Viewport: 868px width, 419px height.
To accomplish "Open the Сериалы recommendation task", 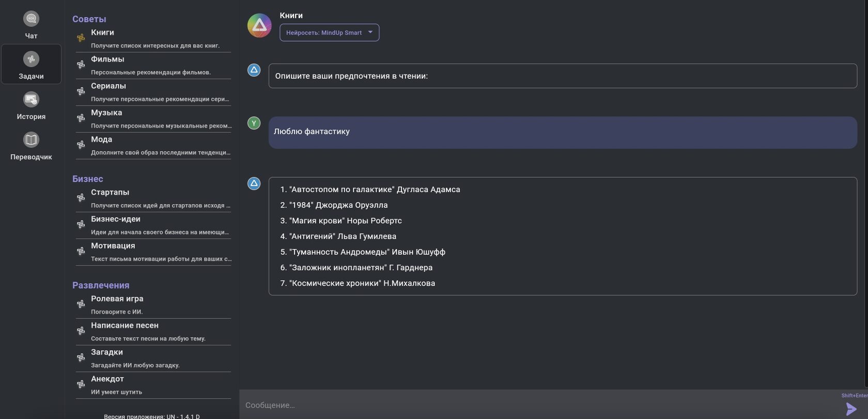I will (x=153, y=92).
